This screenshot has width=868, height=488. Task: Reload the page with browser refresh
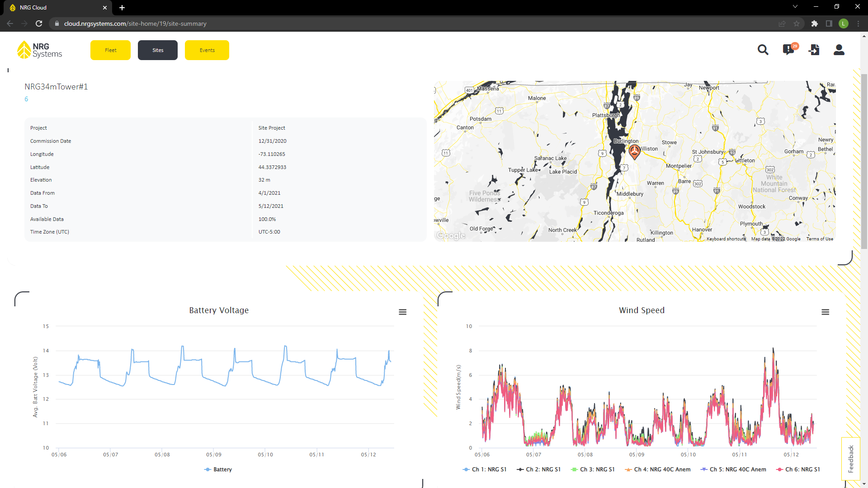pos(39,23)
